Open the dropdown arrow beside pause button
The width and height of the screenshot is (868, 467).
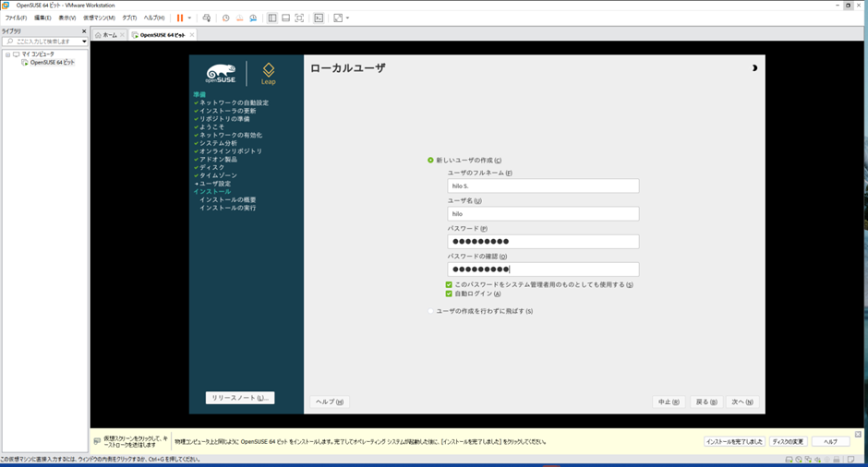(x=190, y=18)
